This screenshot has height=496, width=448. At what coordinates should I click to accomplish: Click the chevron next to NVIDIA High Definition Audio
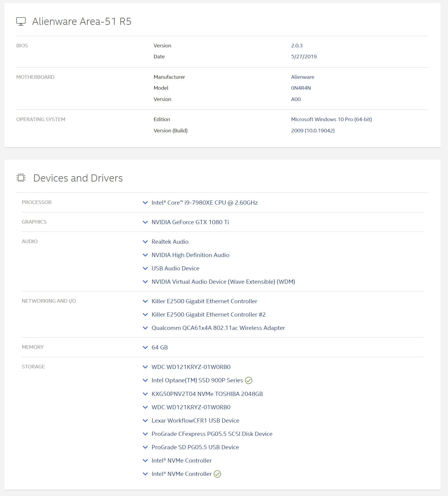coord(145,255)
